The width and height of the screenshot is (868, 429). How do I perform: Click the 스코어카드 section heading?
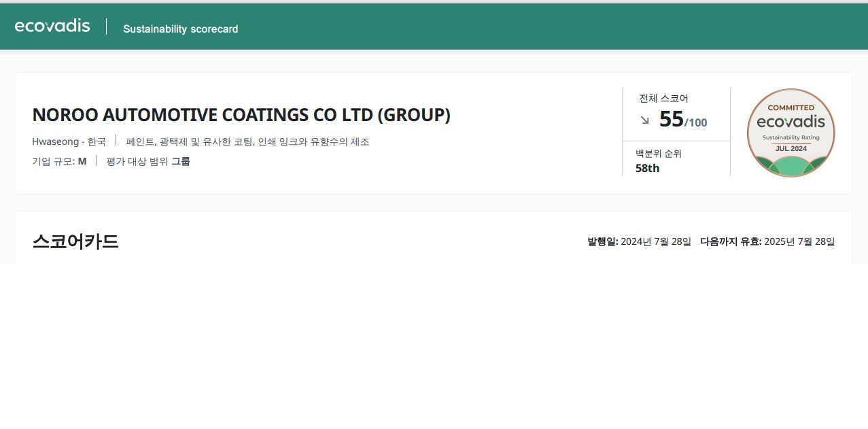(75, 241)
